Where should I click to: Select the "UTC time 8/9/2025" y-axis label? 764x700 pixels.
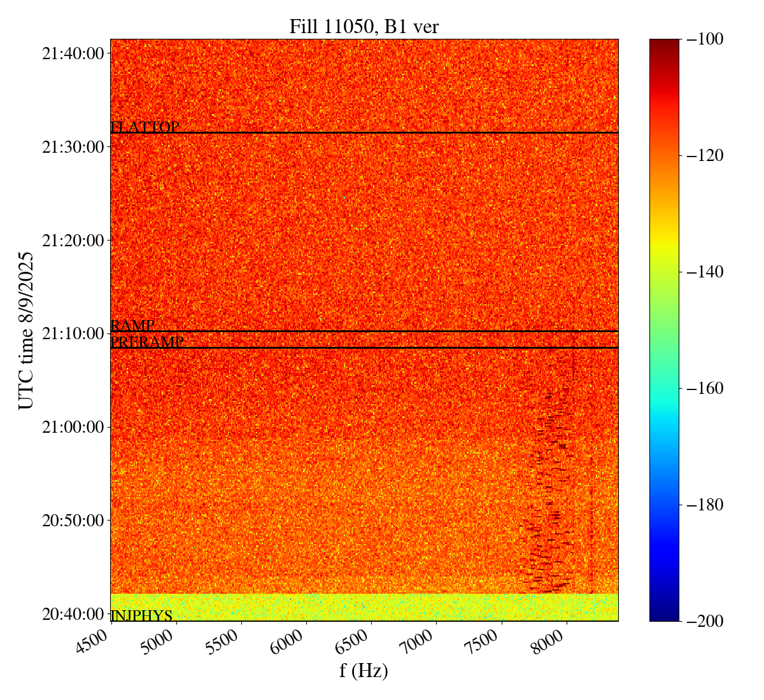pyautogui.click(x=25, y=330)
